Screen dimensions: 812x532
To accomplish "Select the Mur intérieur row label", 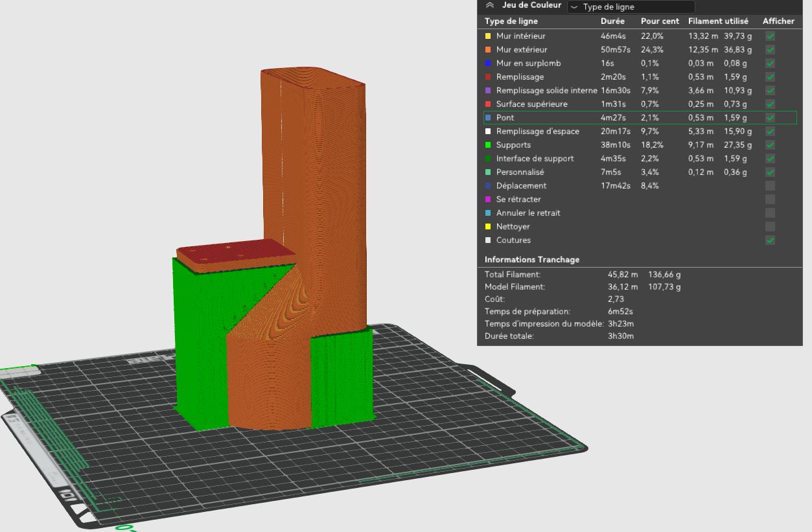I will (x=521, y=36).
